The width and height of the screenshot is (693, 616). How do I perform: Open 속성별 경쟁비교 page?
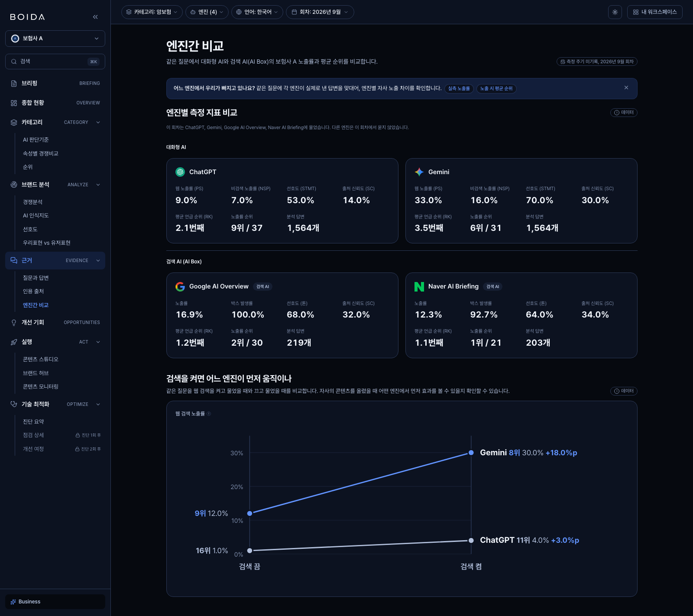41,154
